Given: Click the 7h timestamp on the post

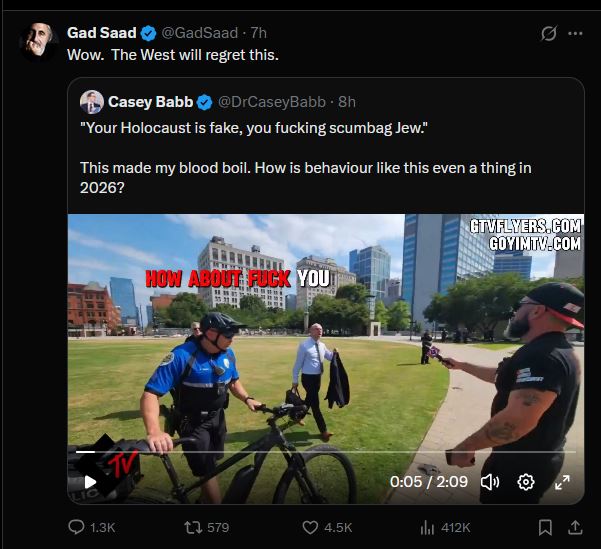Looking at the screenshot, I should [259, 33].
